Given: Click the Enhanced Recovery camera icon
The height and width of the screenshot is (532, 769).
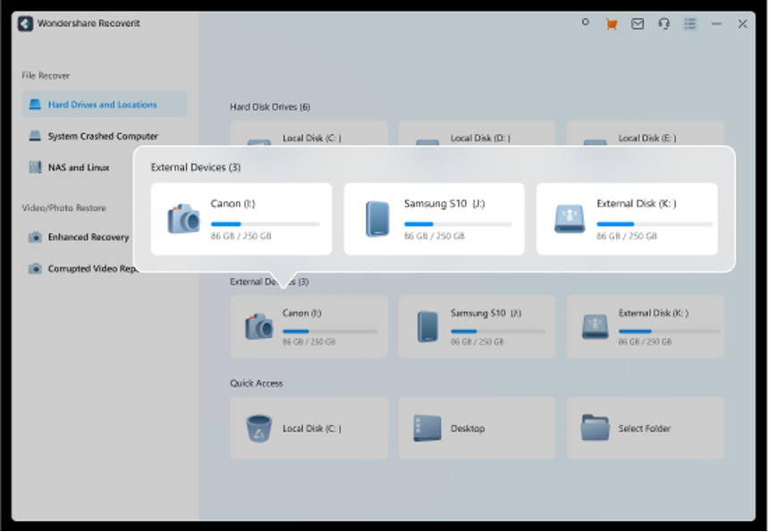Looking at the screenshot, I should click(35, 237).
